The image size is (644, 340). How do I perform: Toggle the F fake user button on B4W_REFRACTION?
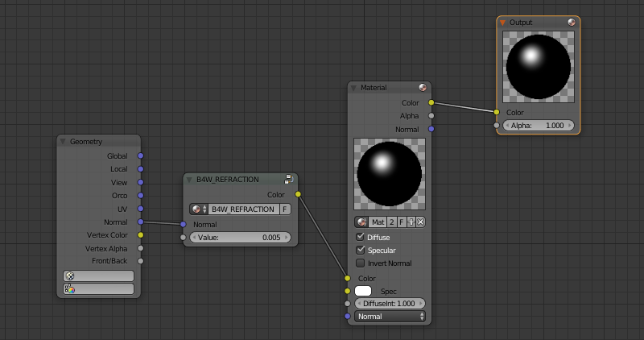click(285, 209)
